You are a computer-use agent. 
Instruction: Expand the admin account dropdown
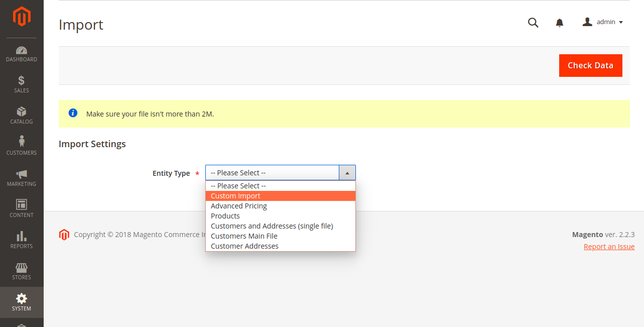coord(603,22)
